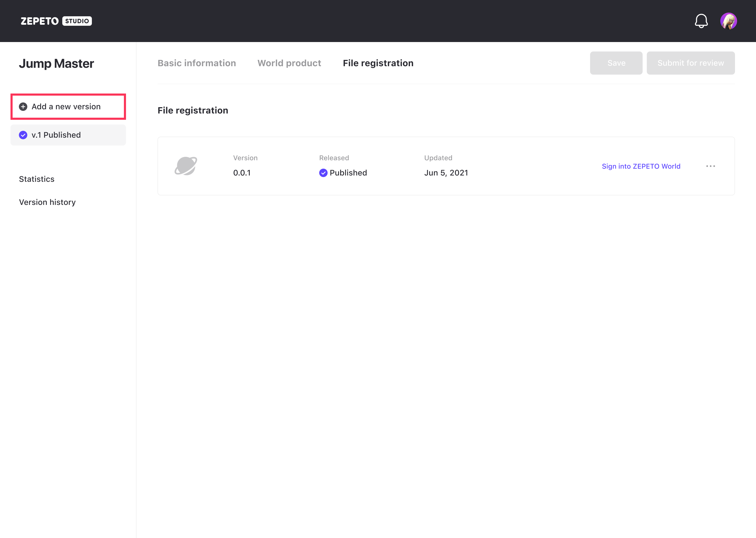
Task: Open Version history in the sidebar
Action: tap(47, 202)
